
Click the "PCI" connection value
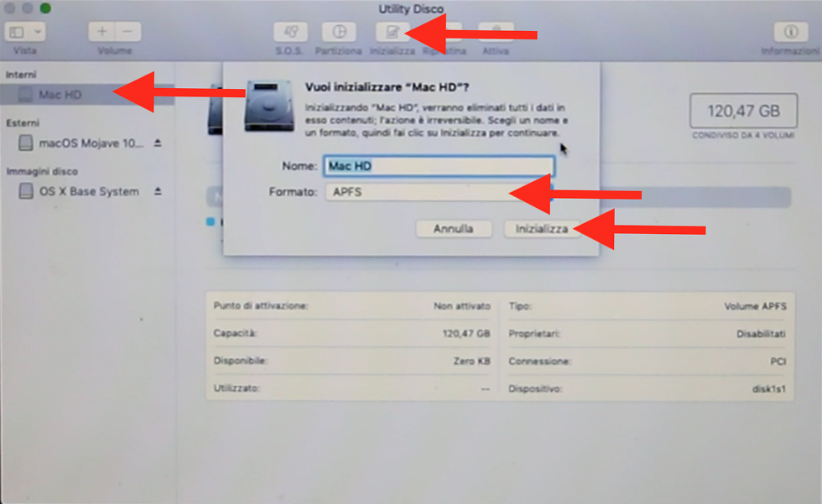[x=778, y=361]
